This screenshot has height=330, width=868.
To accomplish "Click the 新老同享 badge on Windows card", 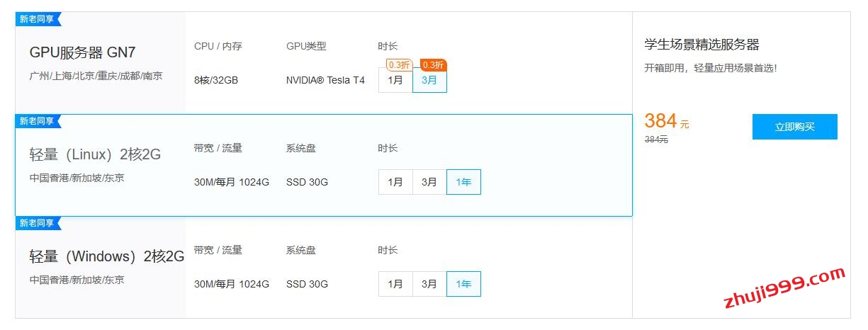I will point(38,223).
